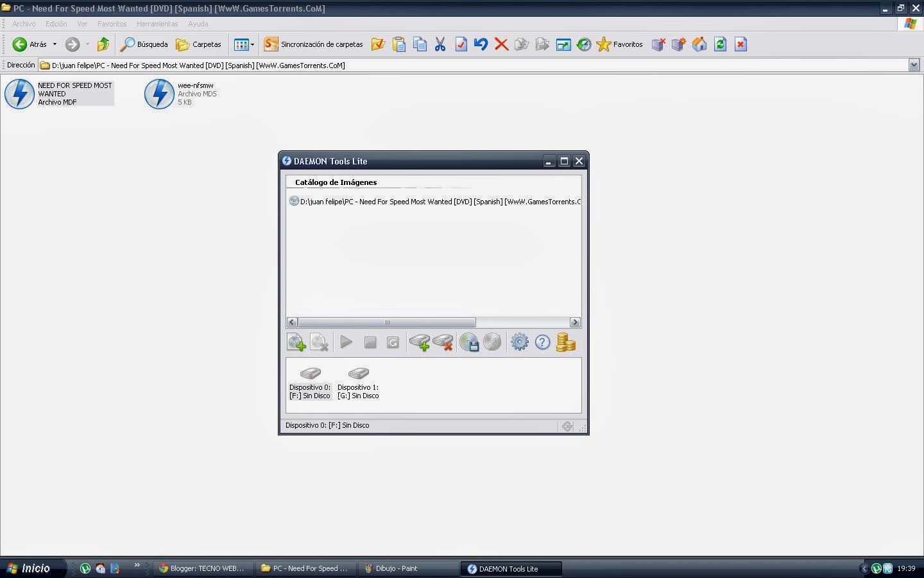Click right arrow of catalog horizontal scrollbar

point(575,322)
